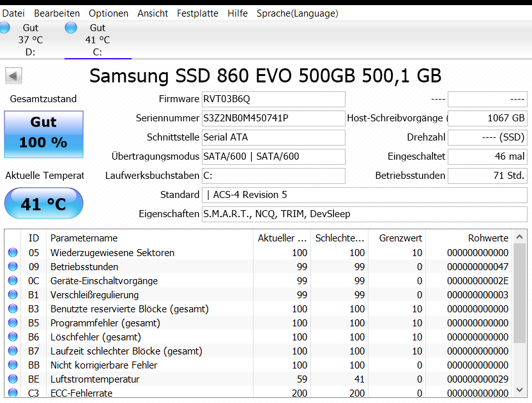Click status orb of Benutzte reservierte Blöcke row
Image resolution: width=532 pixels, height=403 pixels.
tap(13, 308)
